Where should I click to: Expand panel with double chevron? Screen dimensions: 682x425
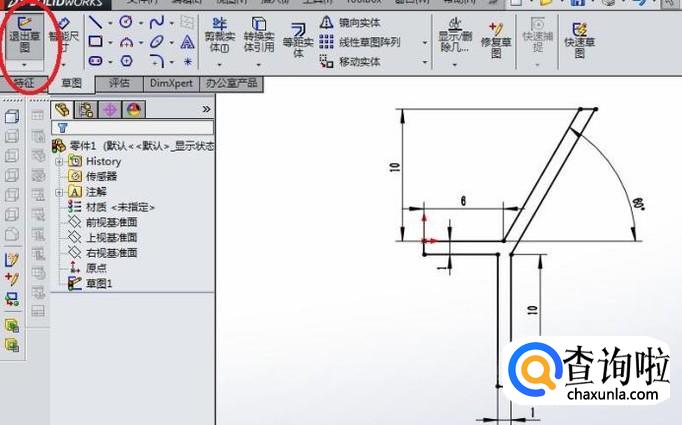coord(206,109)
